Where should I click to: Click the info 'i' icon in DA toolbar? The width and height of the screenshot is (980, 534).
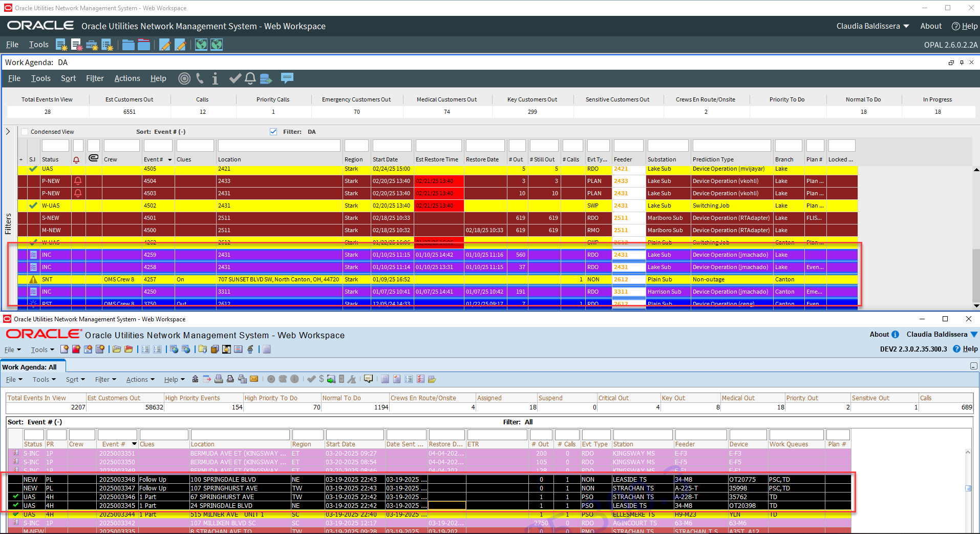coord(215,78)
